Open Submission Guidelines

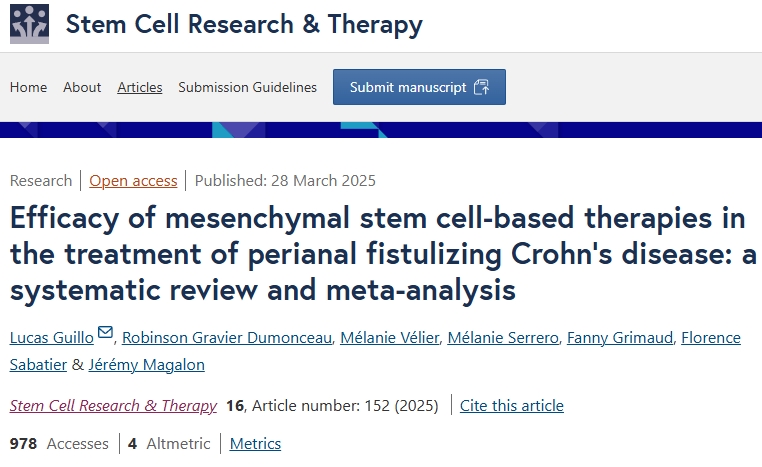(x=247, y=87)
